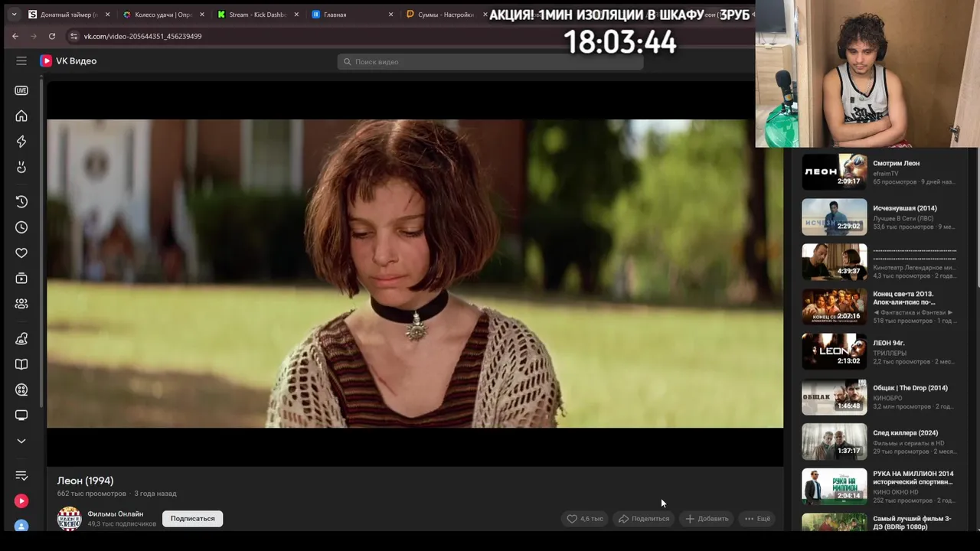Click Поделиться share button
The height and width of the screenshot is (551, 980).
644,518
